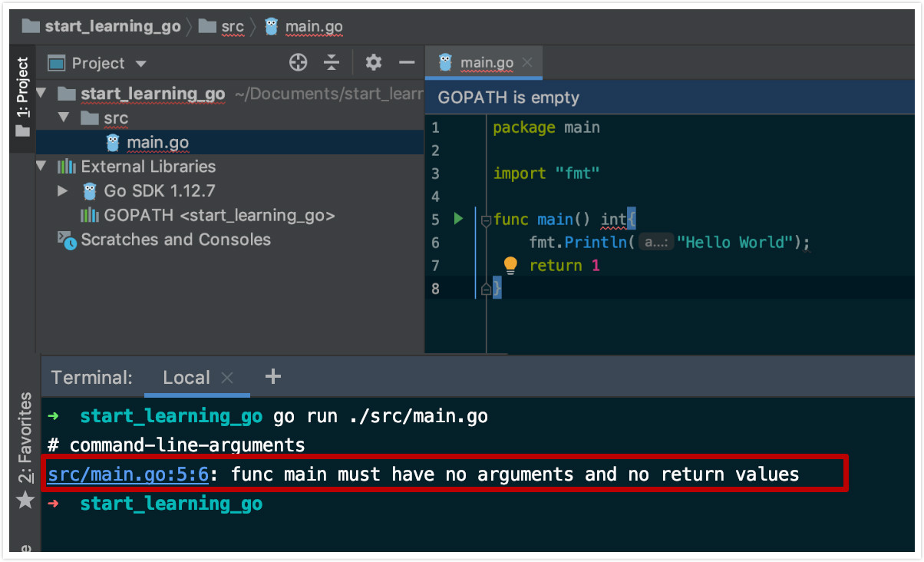Click the main.go gopher icon in tree
The height and width of the screenshot is (562, 924).
[x=113, y=142]
